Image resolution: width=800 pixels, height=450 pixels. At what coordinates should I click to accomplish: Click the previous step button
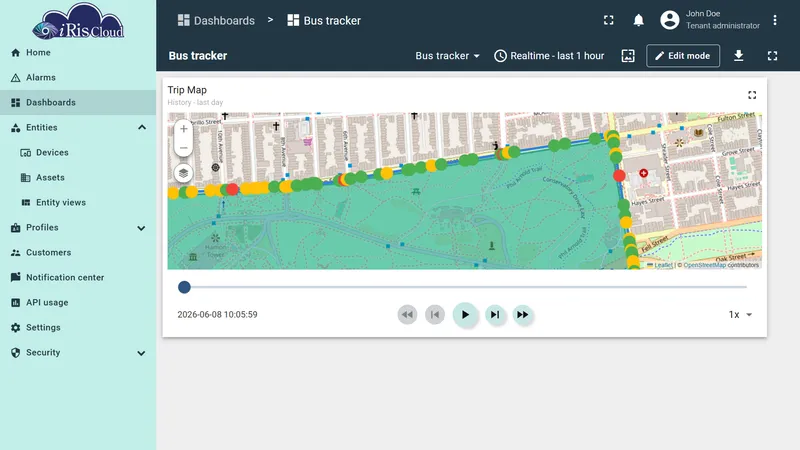(x=435, y=315)
